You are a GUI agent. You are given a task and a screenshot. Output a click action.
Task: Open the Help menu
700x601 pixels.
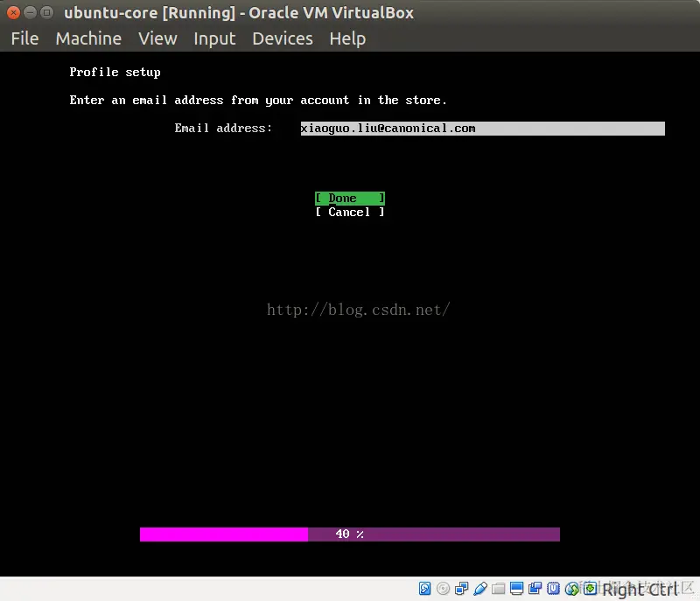click(347, 38)
